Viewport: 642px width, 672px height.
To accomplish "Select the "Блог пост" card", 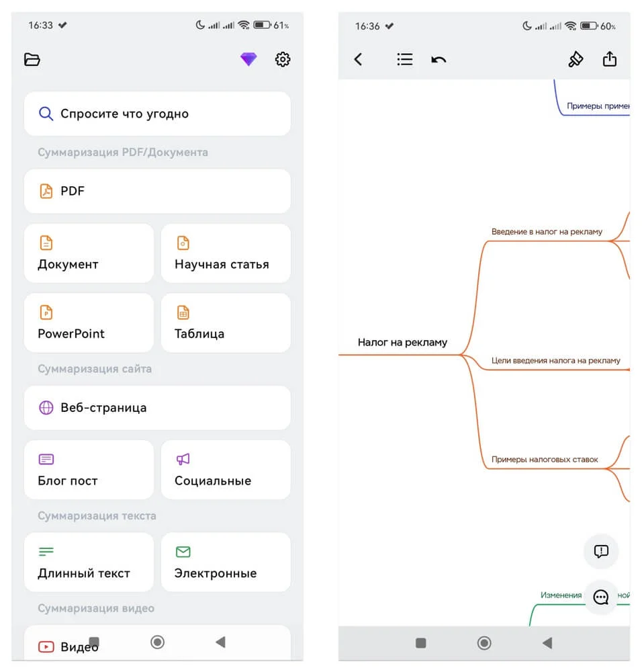I will pyautogui.click(x=89, y=470).
